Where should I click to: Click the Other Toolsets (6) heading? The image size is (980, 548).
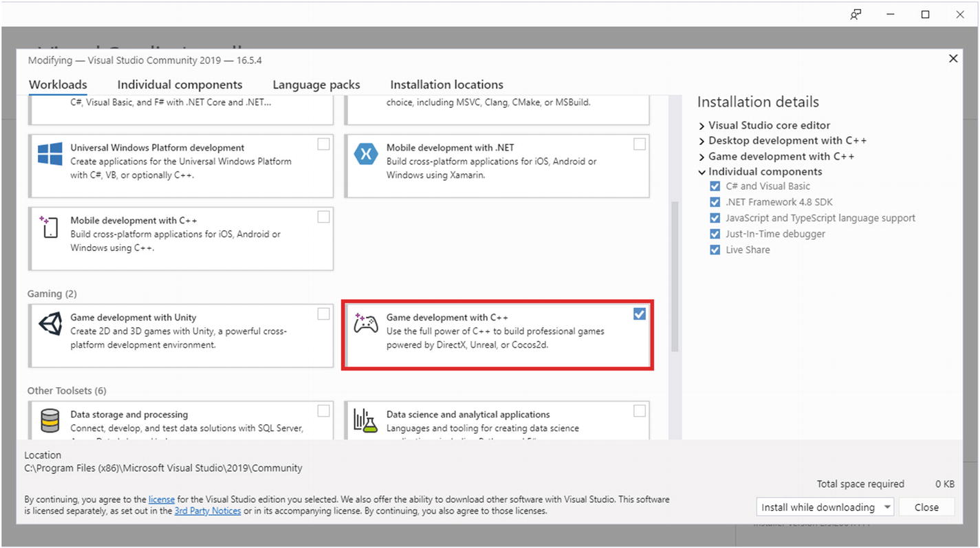(67, 391)
